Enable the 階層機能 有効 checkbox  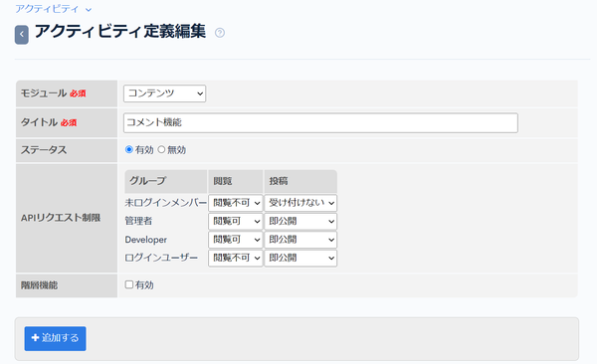pos(129,284)
